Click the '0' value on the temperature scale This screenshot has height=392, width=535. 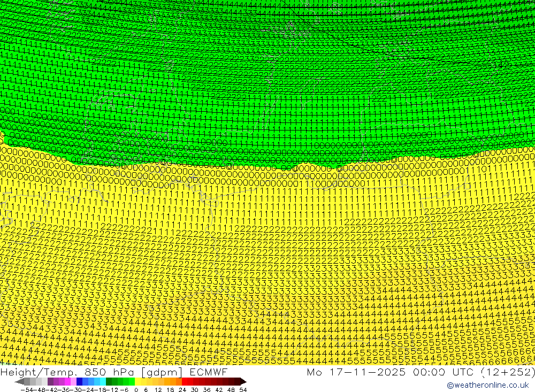(136, 390)
